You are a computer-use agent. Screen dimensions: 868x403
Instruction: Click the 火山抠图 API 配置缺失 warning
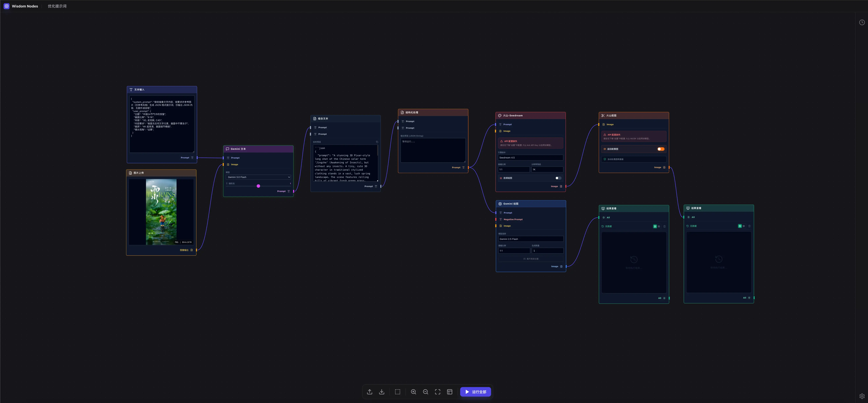pos(633,137)
